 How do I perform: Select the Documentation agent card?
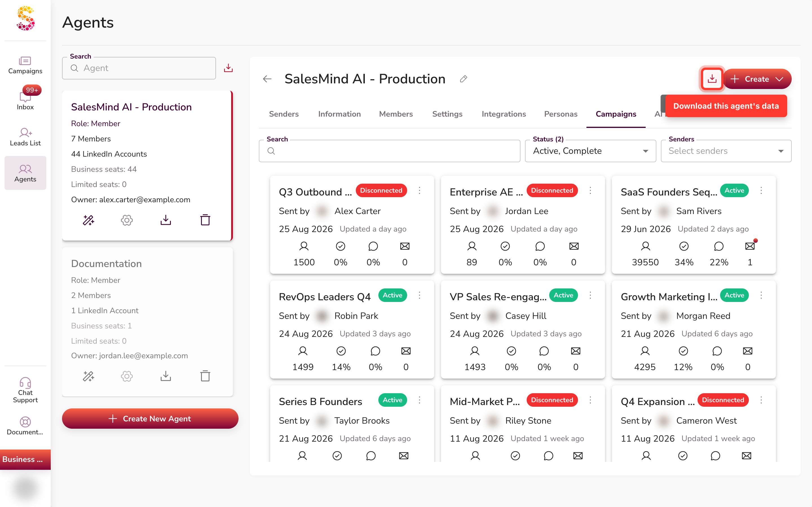[x=147, y=322]
